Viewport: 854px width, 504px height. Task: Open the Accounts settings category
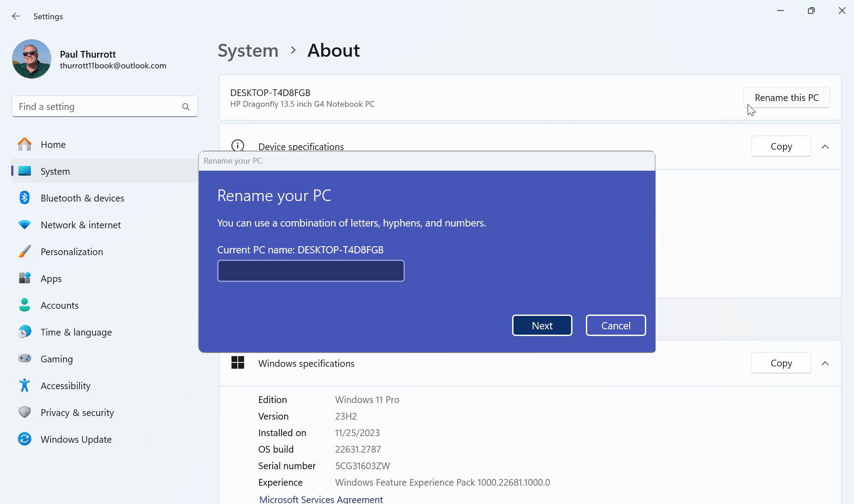click(59, 305)
